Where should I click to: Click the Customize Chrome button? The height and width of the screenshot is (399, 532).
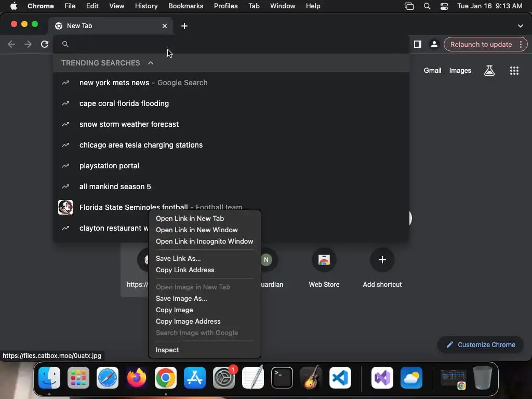[x=481, y=345]
